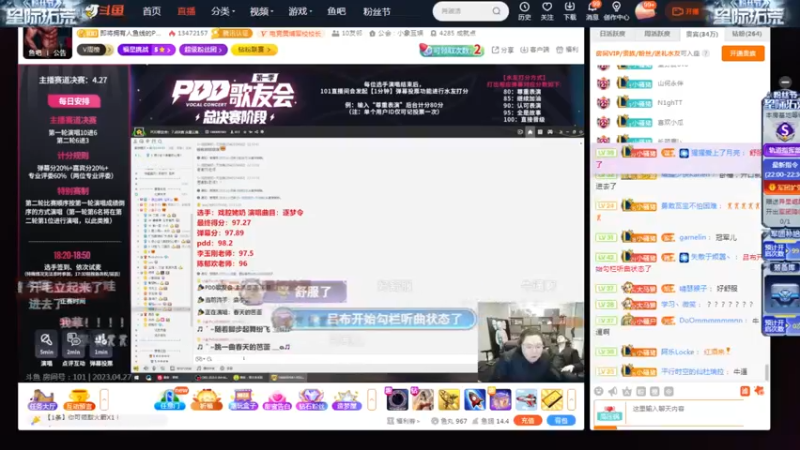Open the purple 巅峰挑战 pill
The height and width of the screenshot is (450, 800).
pos(146,49)
